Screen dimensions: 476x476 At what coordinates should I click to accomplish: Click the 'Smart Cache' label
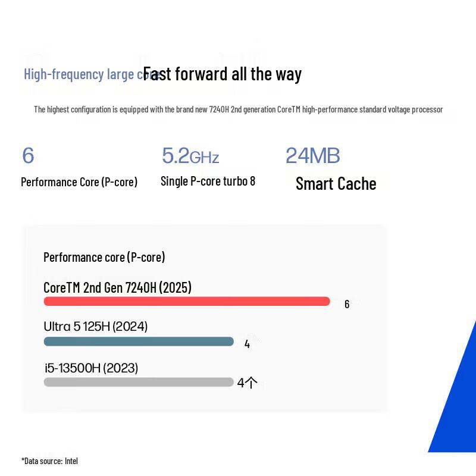click(336, 184)
